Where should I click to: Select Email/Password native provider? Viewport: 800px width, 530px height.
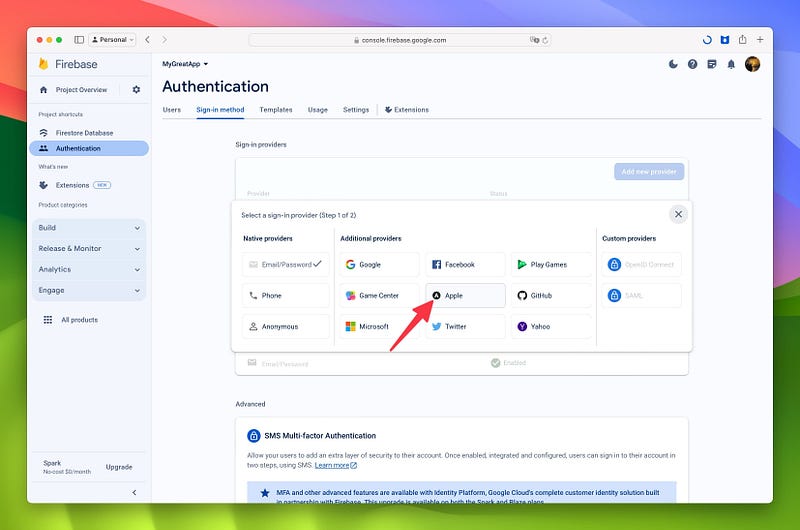pyautogui.click(x=286, y=265)
